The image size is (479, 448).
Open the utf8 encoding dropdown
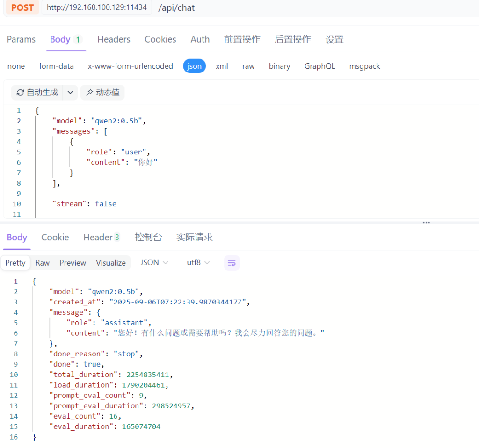point(198,263)
